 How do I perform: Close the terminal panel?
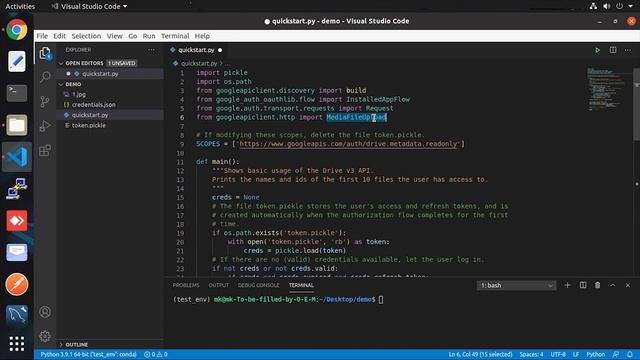coord(628,285)
